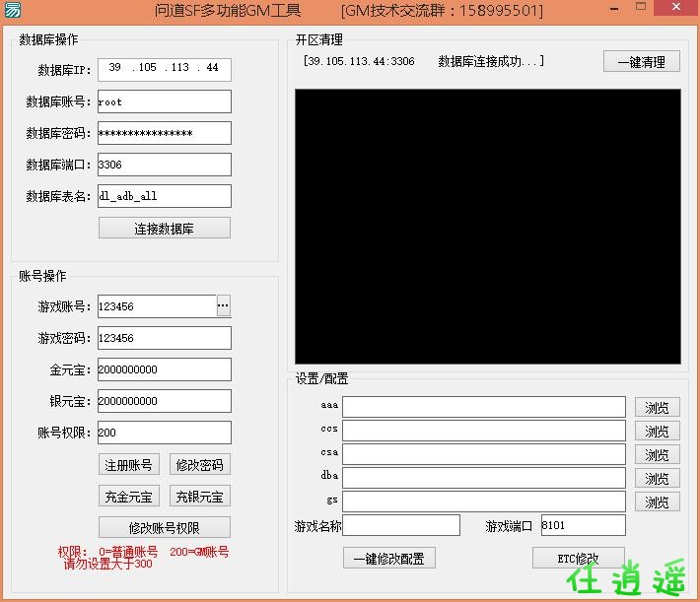Image resolution: width=700 pixels, height=602 pixels.
Task: Click the 修改密码 button
Action: click(198, 465)
